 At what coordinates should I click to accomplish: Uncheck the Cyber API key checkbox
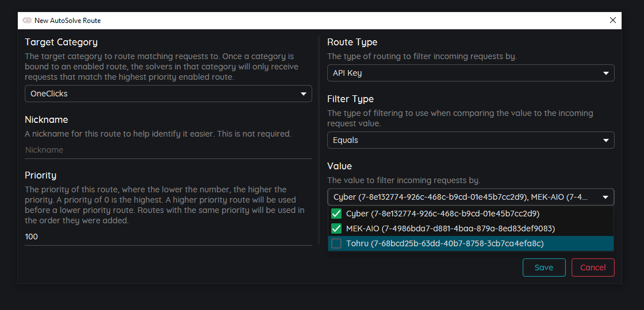coord(336,214)
